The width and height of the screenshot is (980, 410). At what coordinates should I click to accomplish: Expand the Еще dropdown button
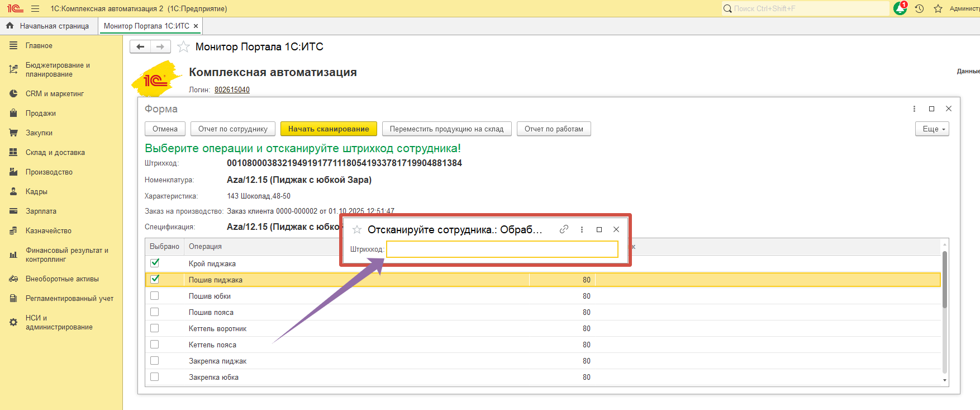pyautogui.click(x=931, y=129)
